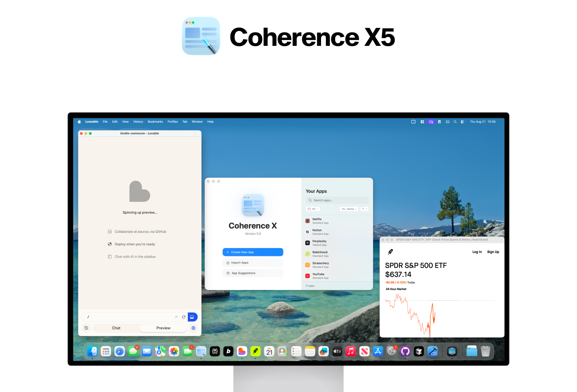Open GitHub Desktop from the Dock
The width and height of the screenshot is (577, 392).
point(405,352)
